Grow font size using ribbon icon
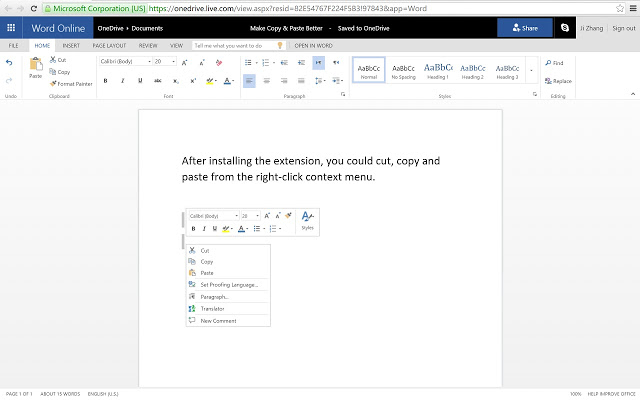Screen dimensions: 640x400 coord(184,62)
